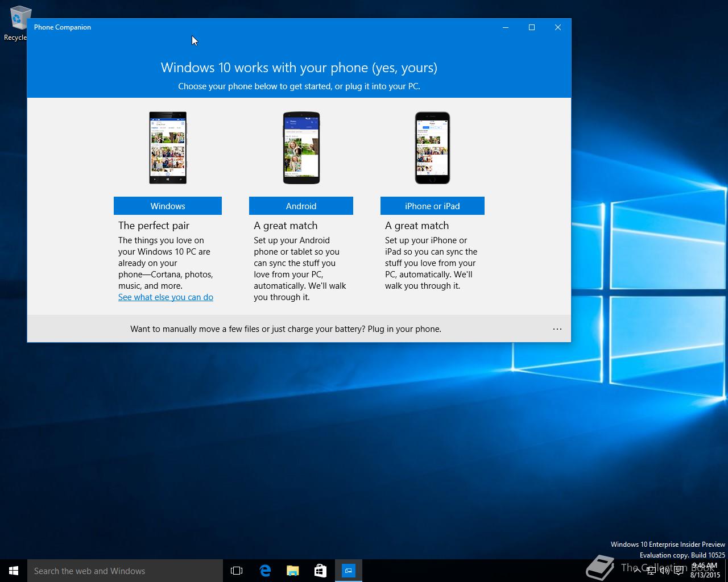Open the Start menu
This screenshot has height=582, width=728.
[x=14, y=571]
